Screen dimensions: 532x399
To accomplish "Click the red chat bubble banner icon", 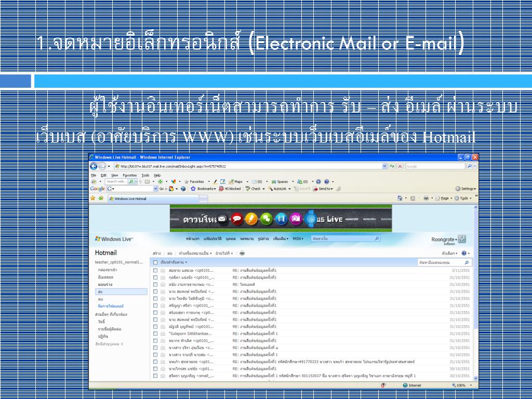I will click(x=236, y=219).
